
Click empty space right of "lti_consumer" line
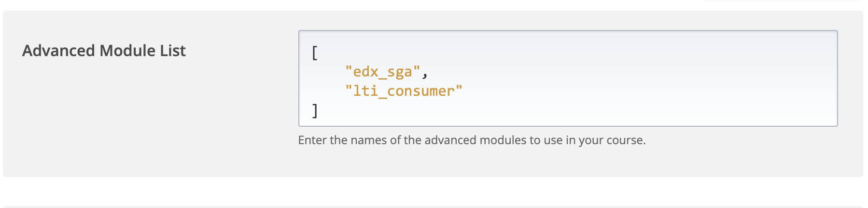[x=628, y=91]
